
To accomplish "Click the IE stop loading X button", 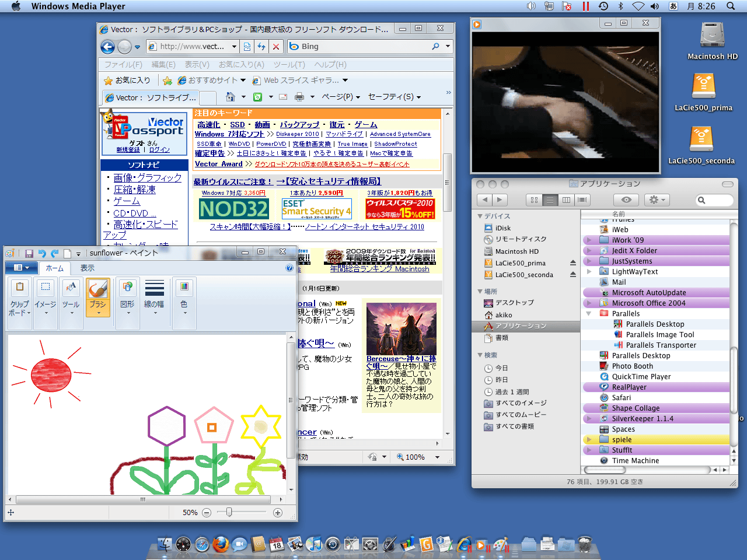I will tap(276, 47).
